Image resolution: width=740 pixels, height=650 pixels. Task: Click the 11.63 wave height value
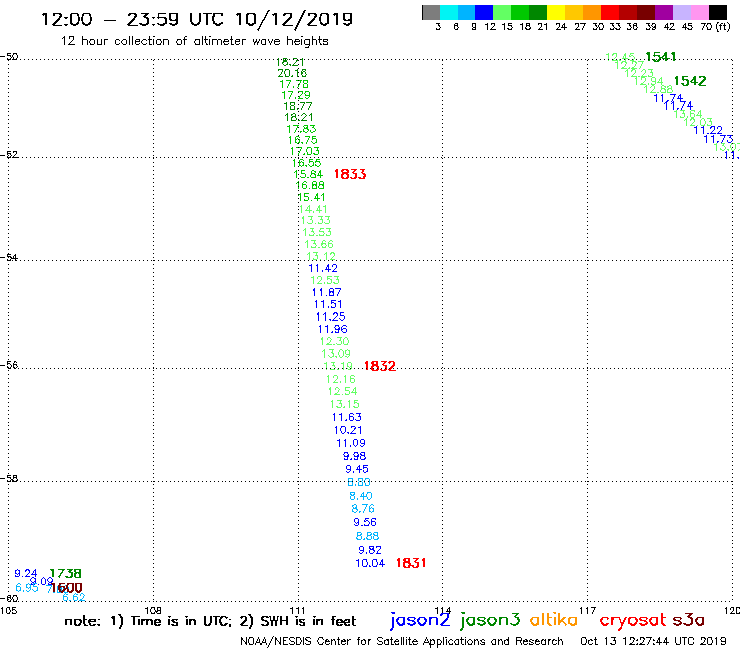(x=346, y=417)
